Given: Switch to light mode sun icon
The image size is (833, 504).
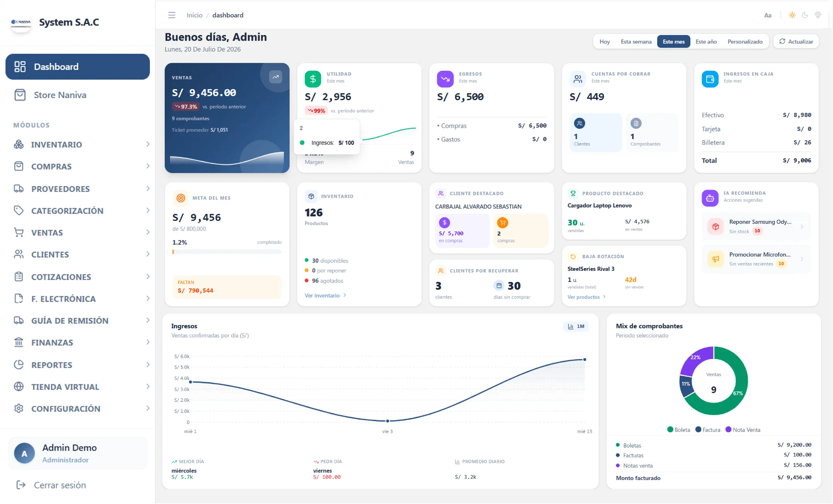Looking at the screenshot, I should (x=792, y=15).
